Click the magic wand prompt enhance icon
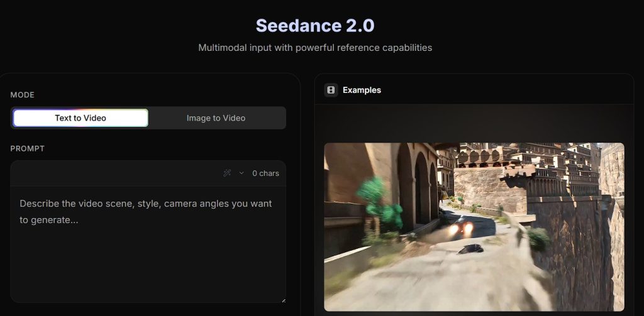 [226, 173]
